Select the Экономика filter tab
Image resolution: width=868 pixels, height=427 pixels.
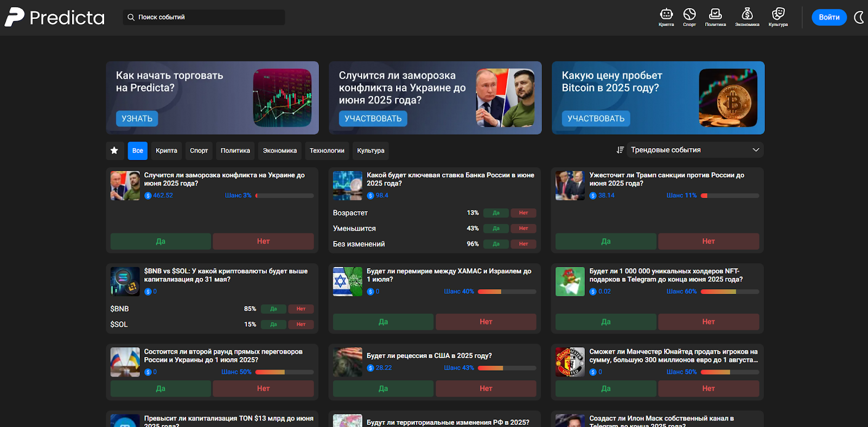pos(280,151)
